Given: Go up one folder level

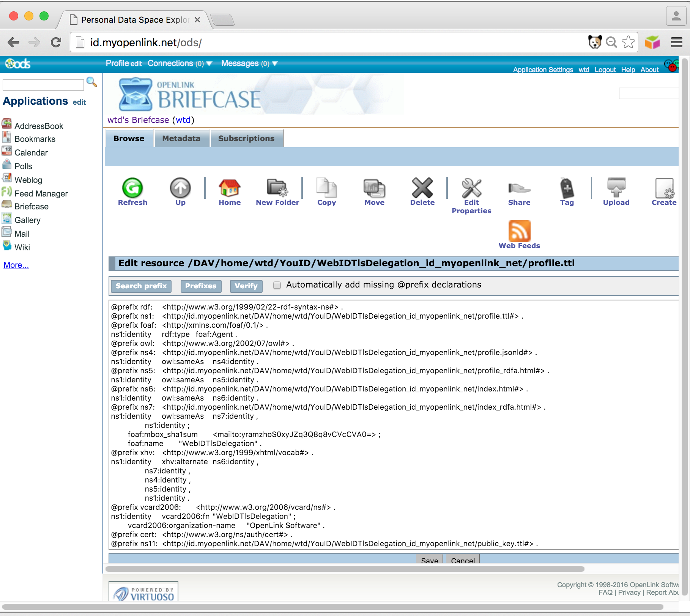Looking at the screenshot, I should tap(180, 188).
